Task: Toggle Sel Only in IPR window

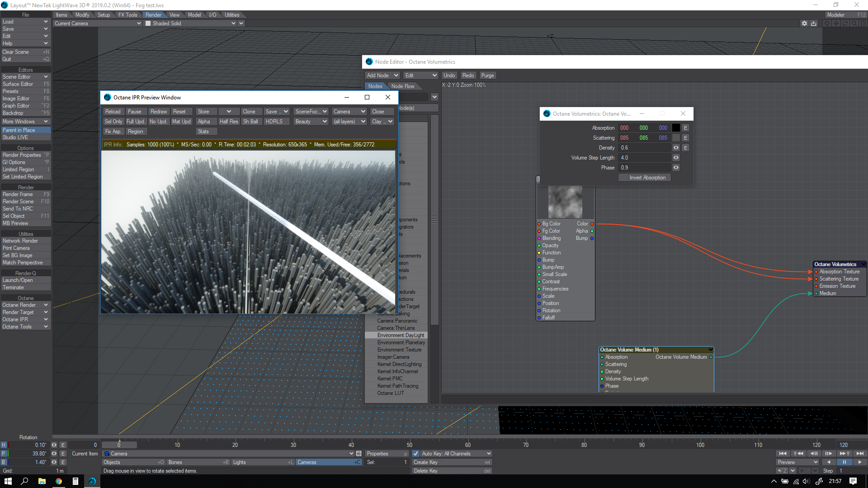Action: click(x=113, y=122)
